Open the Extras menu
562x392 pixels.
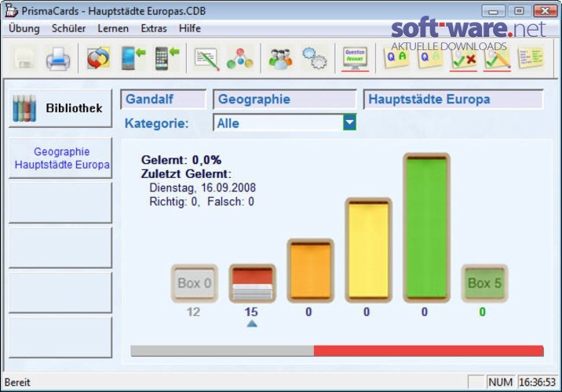point(154,28)
